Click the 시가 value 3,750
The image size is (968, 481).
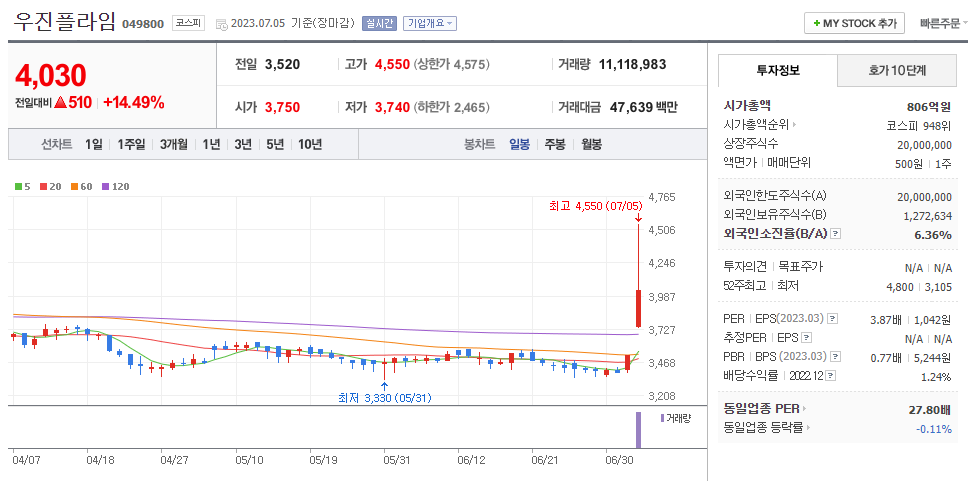point(282,107)
